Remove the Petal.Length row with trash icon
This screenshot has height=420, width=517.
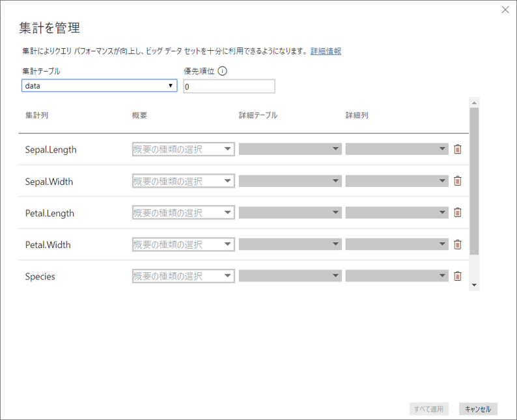tap(457, 213)
